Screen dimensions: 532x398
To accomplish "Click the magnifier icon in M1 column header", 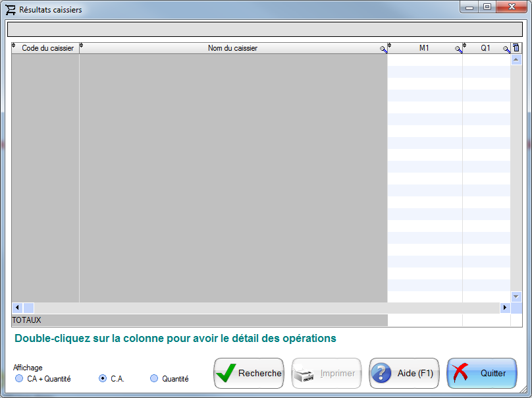I will (x=458, y=49).
